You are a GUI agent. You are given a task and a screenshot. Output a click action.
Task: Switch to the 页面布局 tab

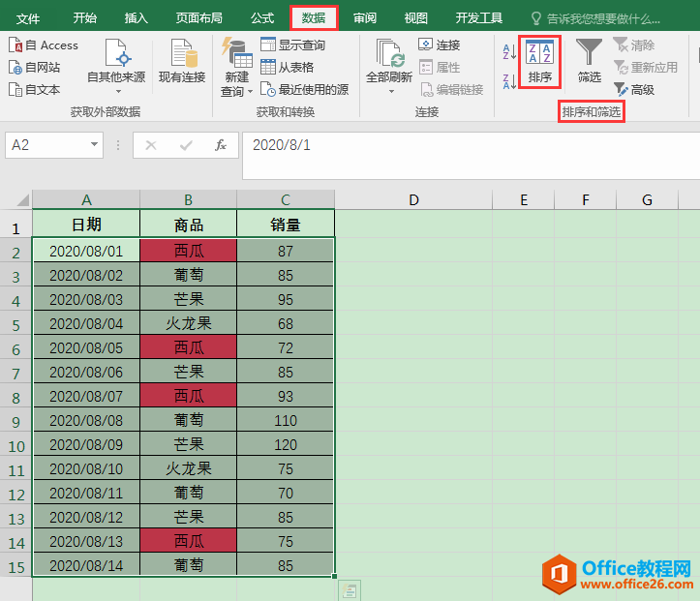[x=199, y=18]
